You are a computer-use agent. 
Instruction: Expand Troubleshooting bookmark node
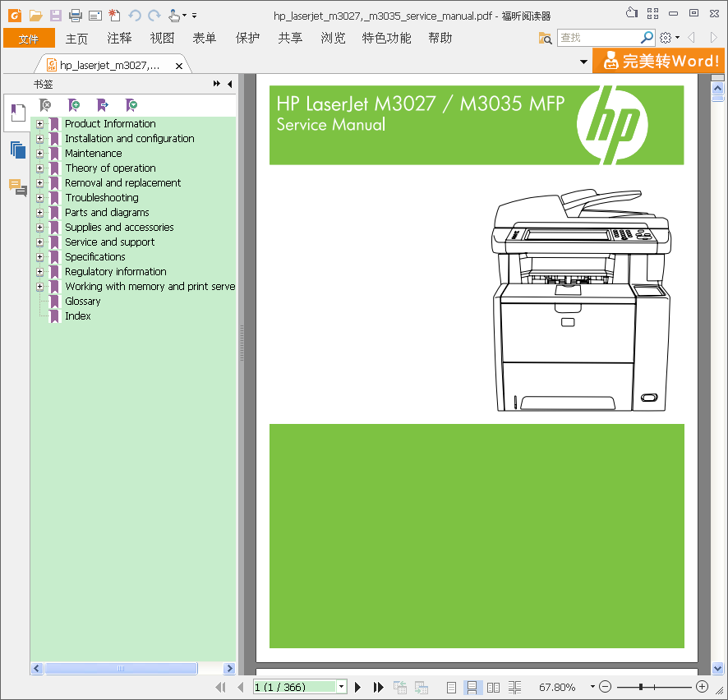(x=40, y=198)
